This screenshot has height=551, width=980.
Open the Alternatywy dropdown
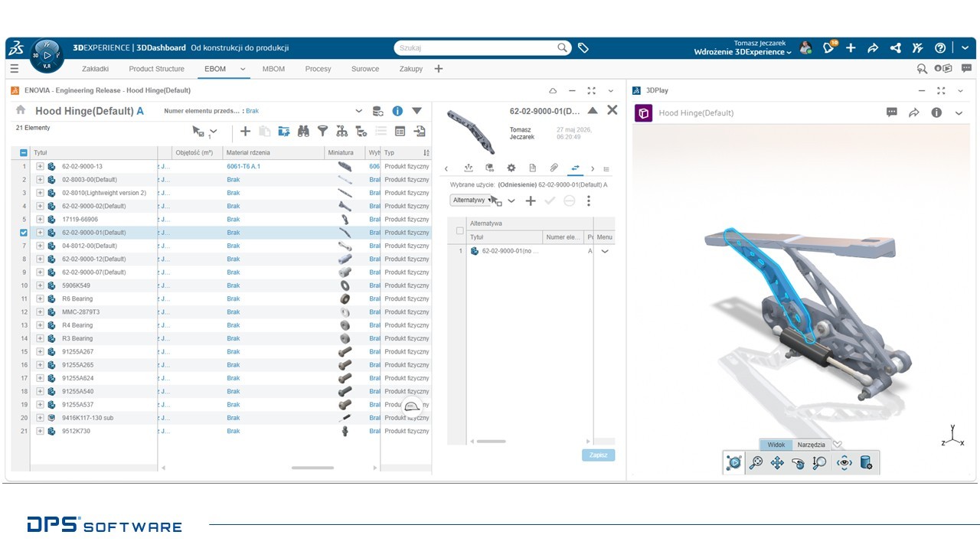tap(470, 200)
